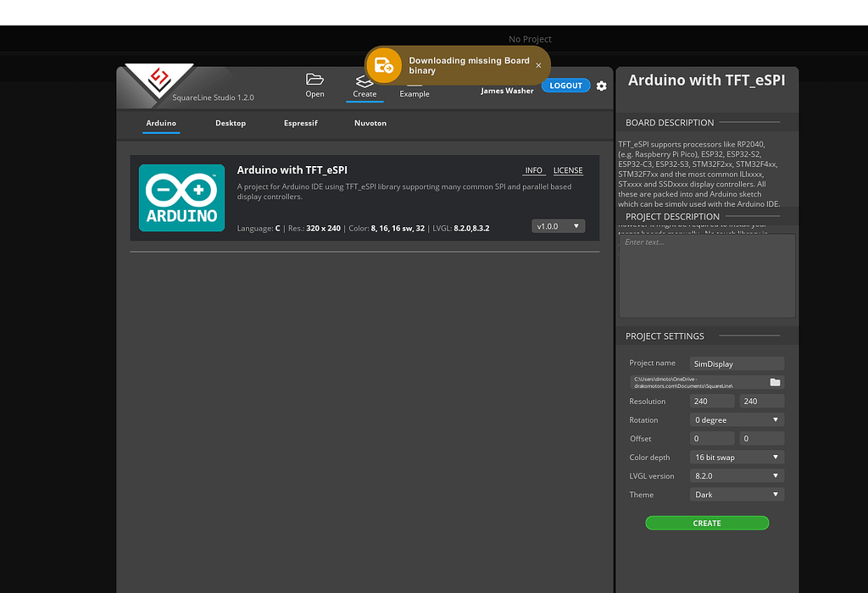Switch to the Desktop tab
This screenshot has height=593, width=868.
tap(230, 123)
